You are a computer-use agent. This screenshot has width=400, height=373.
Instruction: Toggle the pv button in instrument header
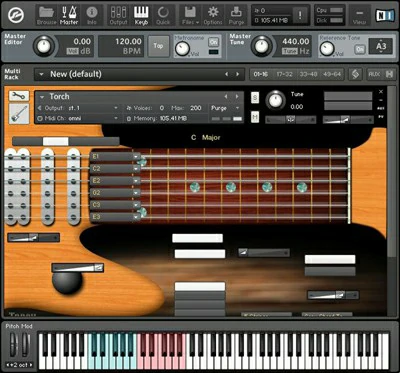[x=381, y=117]
